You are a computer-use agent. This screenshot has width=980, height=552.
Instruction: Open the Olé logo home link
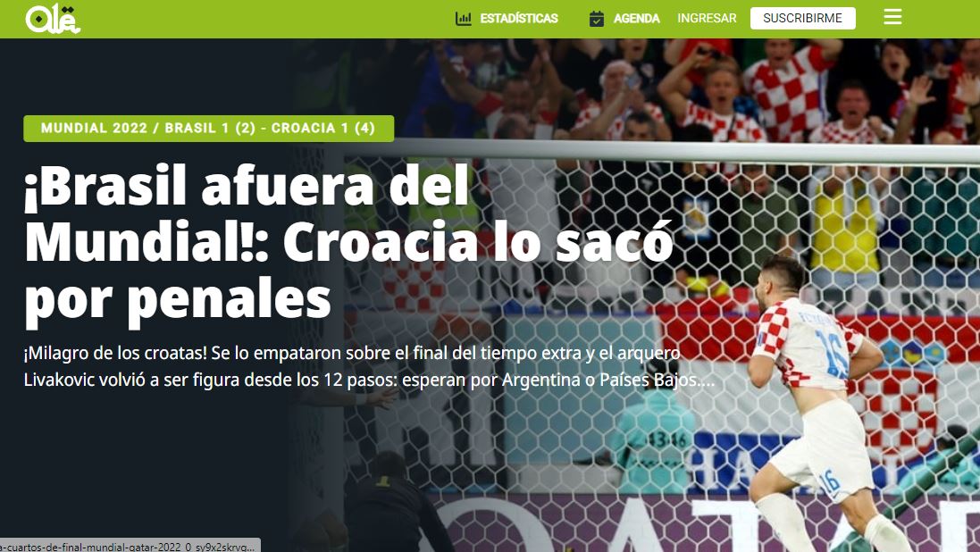[53, 18]
